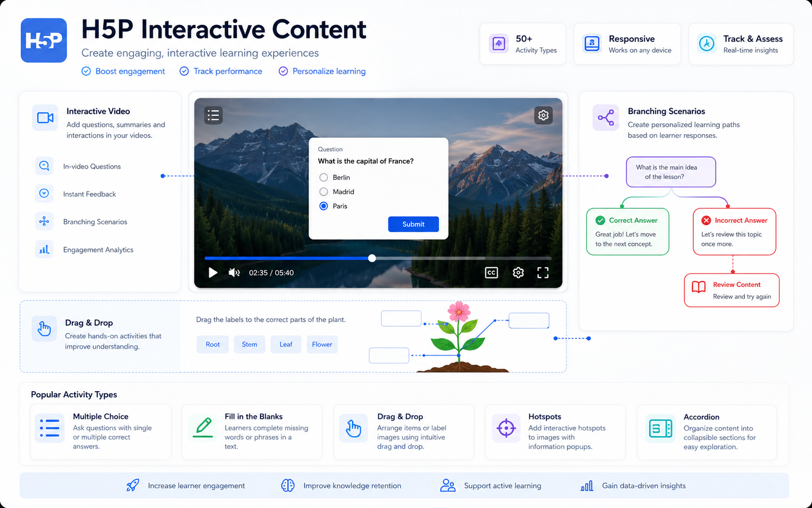812x508 pixels.
Task: Click the Engagement Analytics bar chart icon
Action: pyautogui.click(x=44, y=249)
